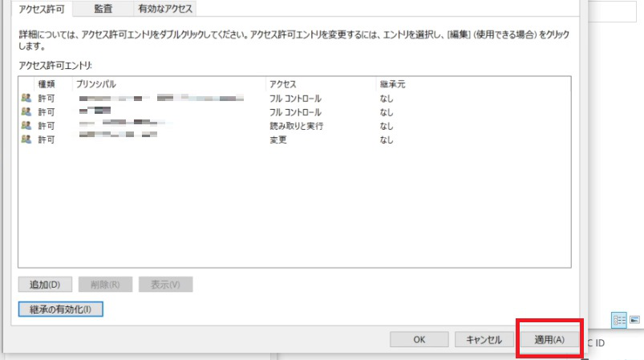Sort entries by the 種類 column header
The width and height of the screenshot is (644, 360).
click(x=47, y=83)
